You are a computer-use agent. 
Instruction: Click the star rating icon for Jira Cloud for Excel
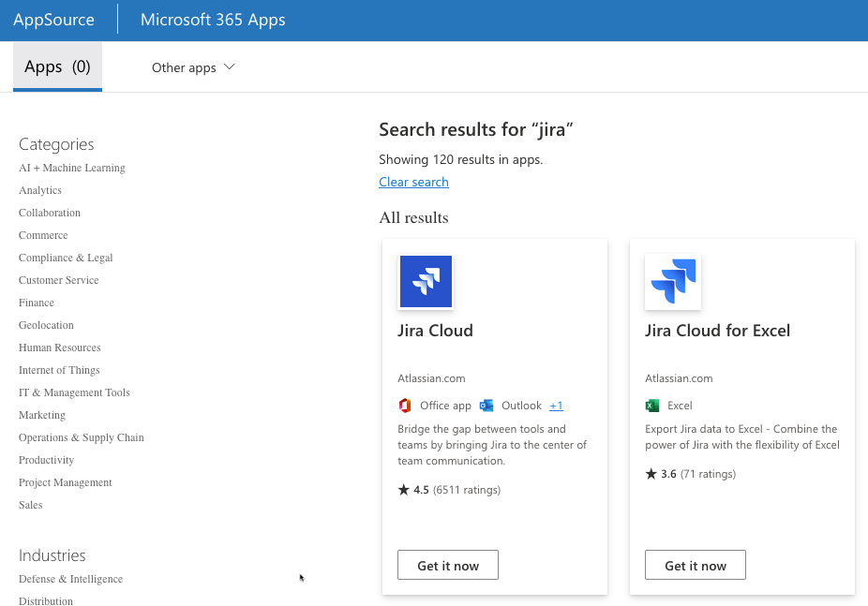coord(651,474)
